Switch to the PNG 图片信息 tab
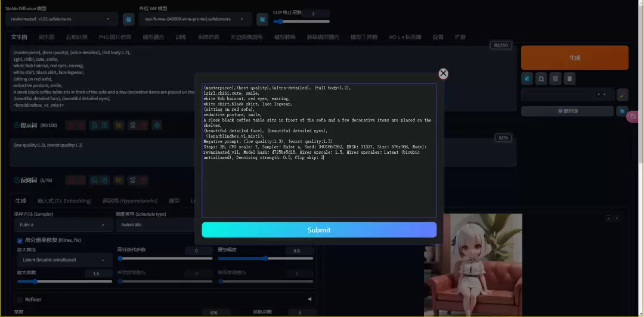This screenshot has height=317, width=644. 114,37
